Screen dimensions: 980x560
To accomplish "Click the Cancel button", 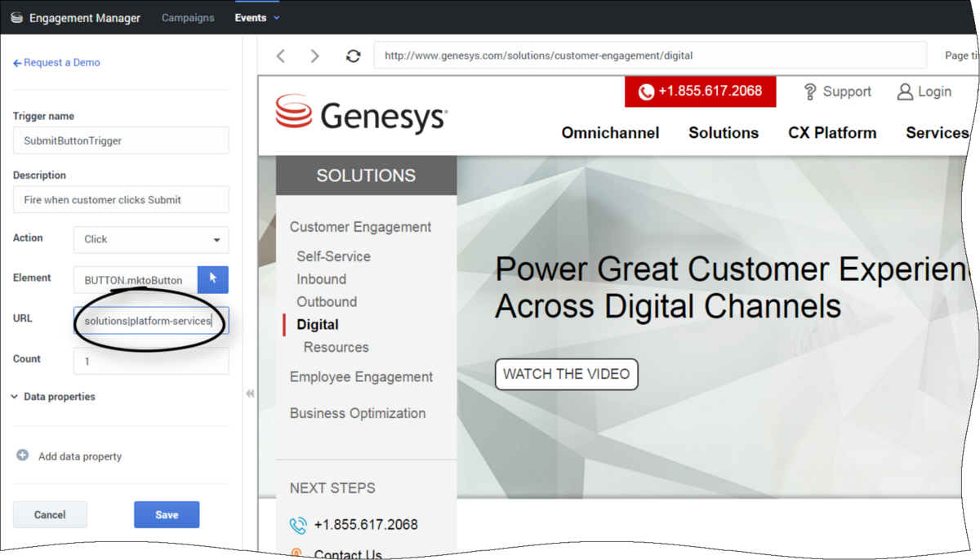I will (50, 514).
